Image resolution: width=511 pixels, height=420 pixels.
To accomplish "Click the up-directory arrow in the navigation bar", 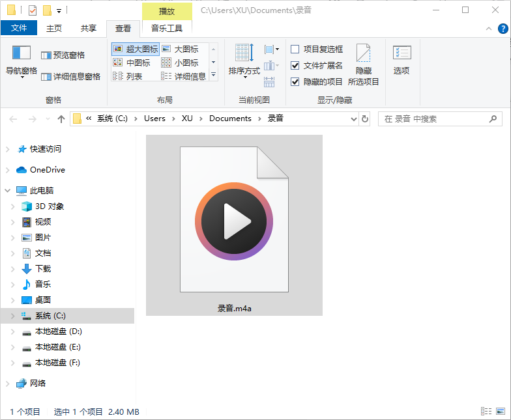I will [x=61, y=119].
